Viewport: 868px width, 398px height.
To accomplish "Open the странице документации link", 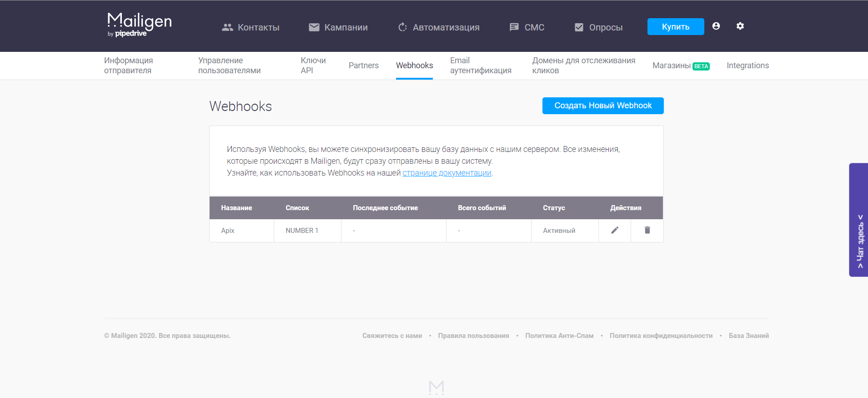I will (x=447, y=173).
